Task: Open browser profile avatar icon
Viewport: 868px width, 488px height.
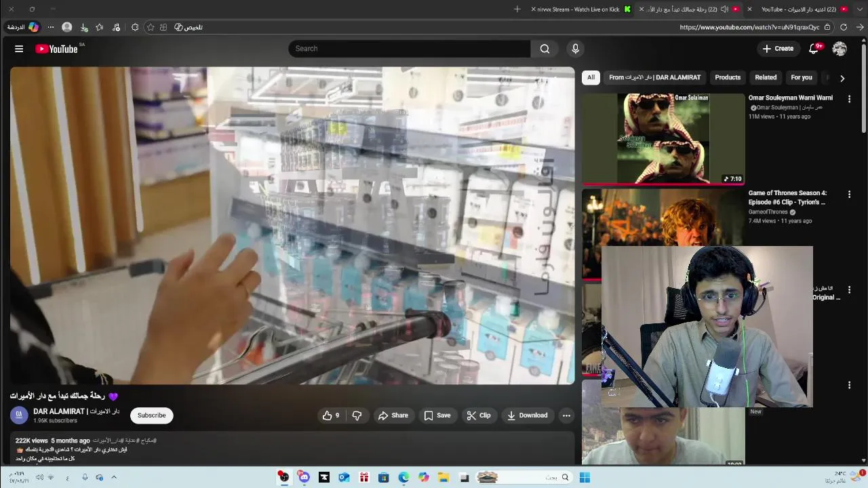Action: 66,27
